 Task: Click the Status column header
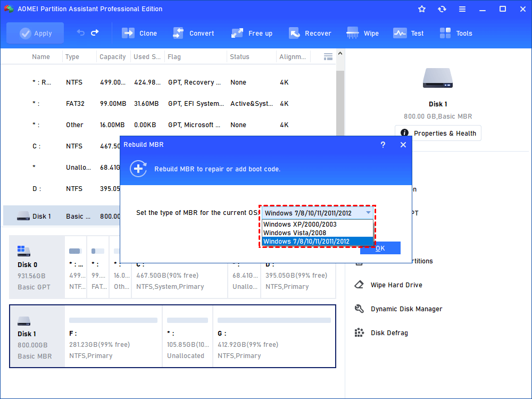(x=239, y=57)
